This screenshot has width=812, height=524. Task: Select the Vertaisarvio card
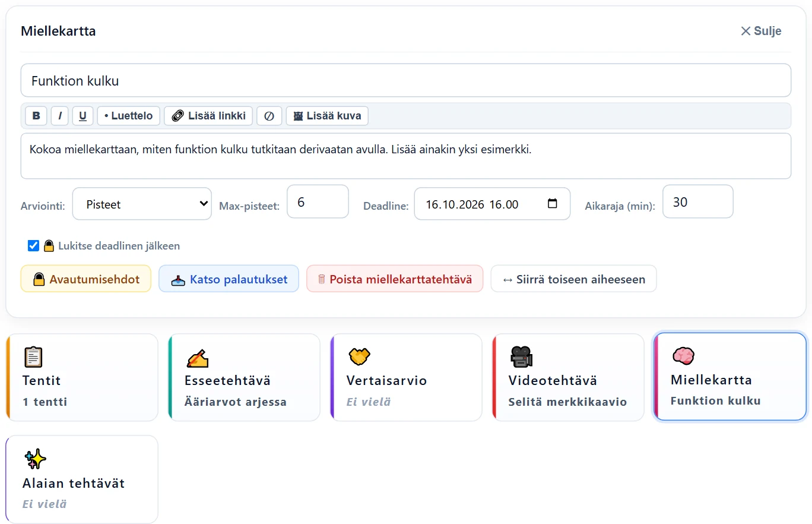[x=406, y=377]
